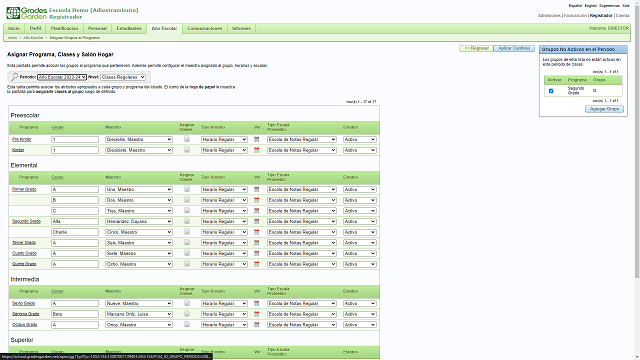Open the Periodo dropdown Año Escolar 2023-24
Screen dimensions: 640x360
62,77
